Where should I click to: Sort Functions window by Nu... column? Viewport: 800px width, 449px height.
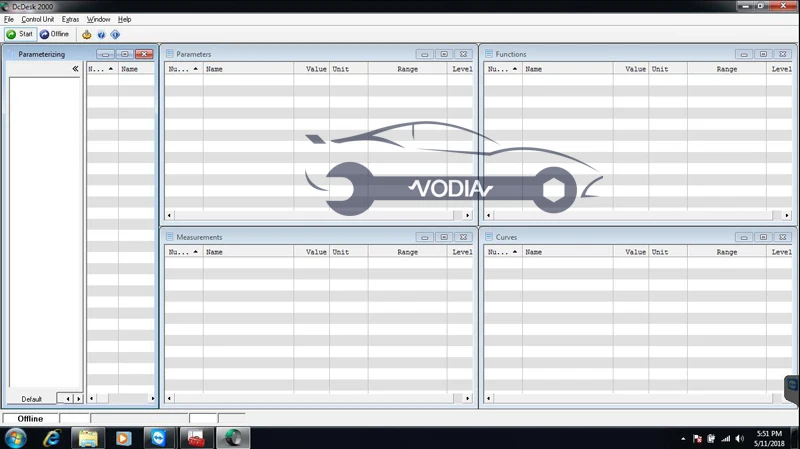(503, 69)
